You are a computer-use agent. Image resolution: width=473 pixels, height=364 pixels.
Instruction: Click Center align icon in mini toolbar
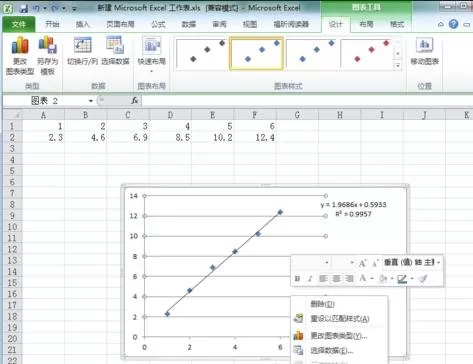(336, 278)
